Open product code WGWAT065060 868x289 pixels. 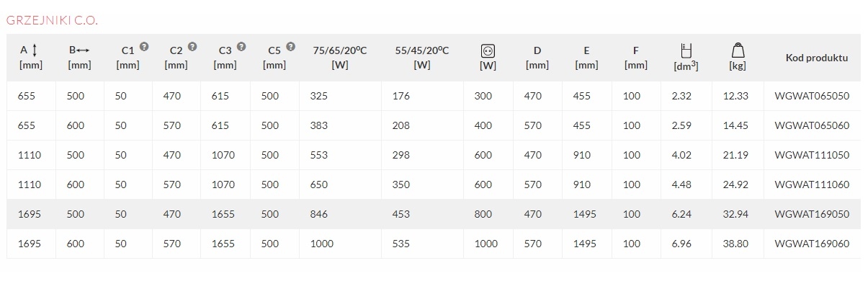tap(812, 125)
